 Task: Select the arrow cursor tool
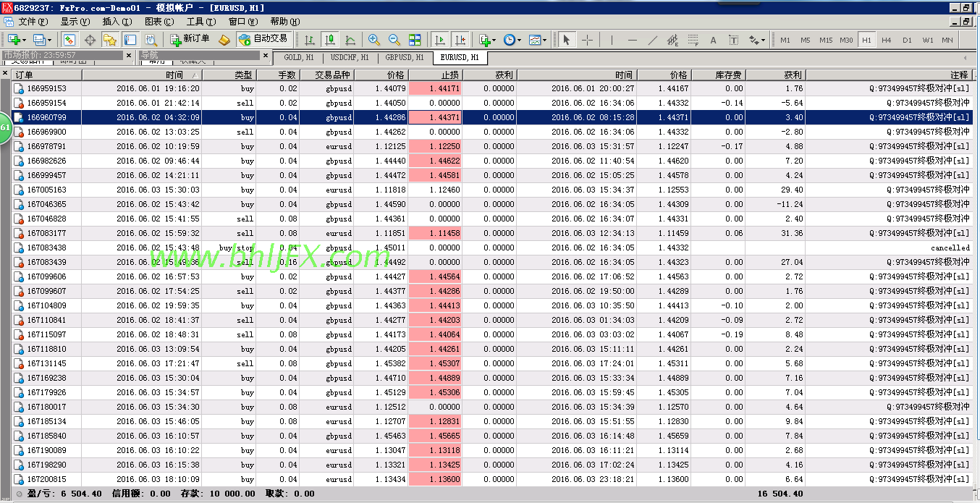click(x=567, y=40)
